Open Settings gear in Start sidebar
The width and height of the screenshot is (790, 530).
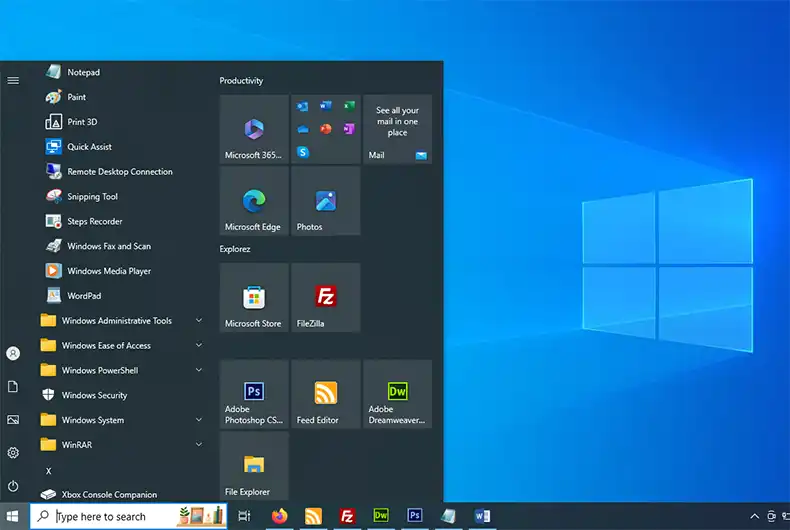(x=13, y=453)
